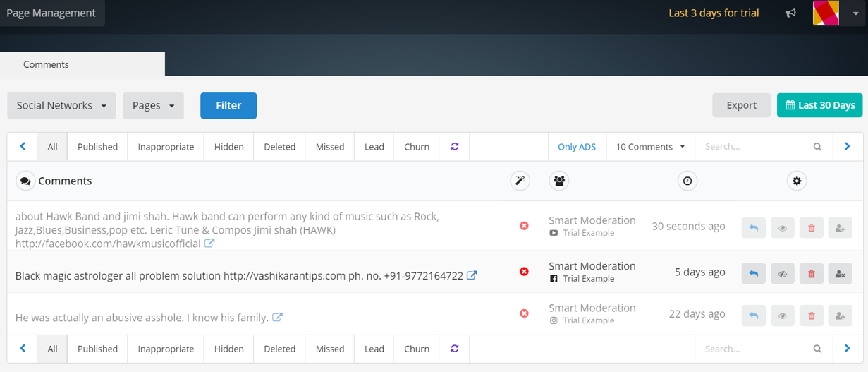Click the Export button
The image size is (868, 372).
741,105
